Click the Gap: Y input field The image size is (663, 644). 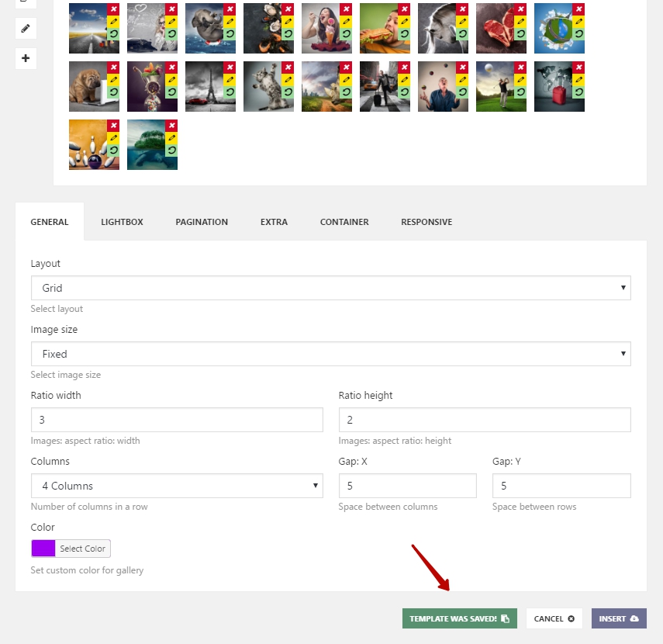pos(561,486)
